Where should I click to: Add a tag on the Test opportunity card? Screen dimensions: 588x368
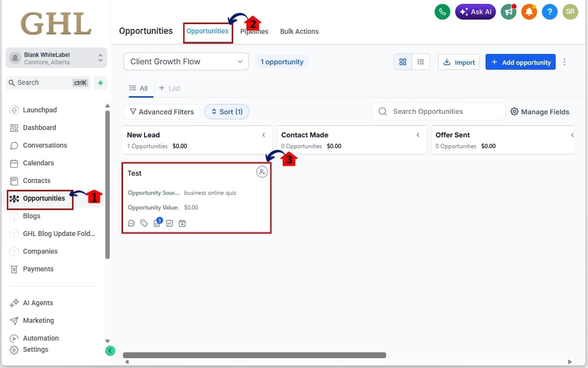click(x=144, y=223)
